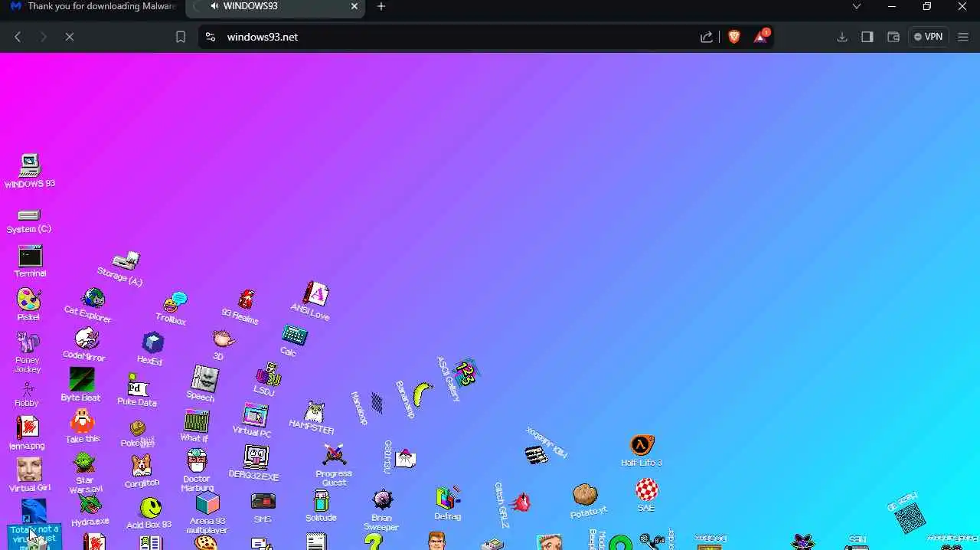Image resolution: width=980 pixels, height=550 pixels.
Task: Launch the Virtual PC icon
Action: (x=256, y=415)
